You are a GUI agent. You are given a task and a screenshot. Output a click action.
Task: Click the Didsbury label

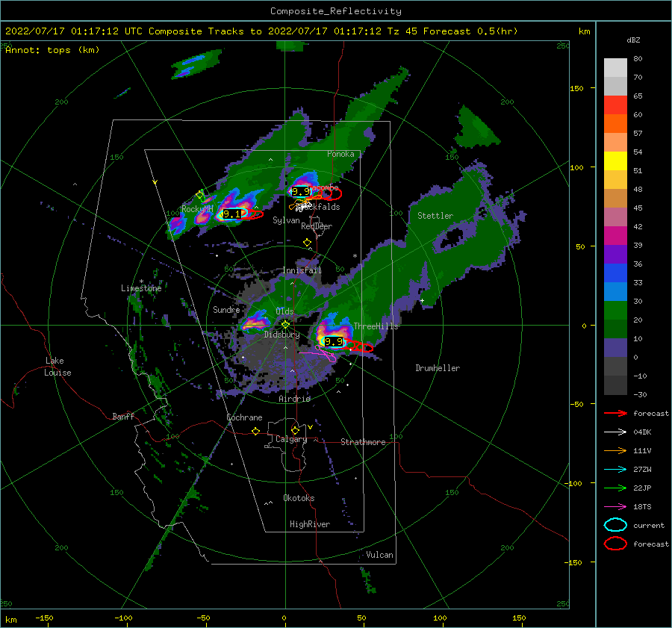(281, 335)
